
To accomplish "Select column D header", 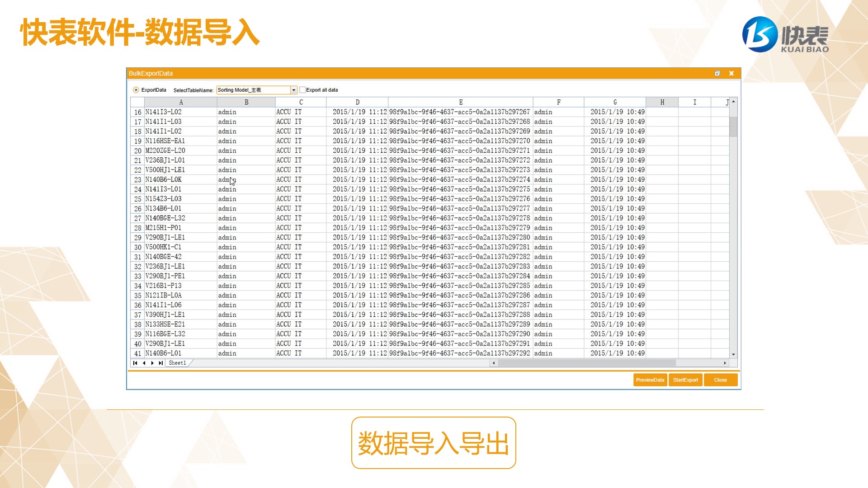I will (358, 102).
